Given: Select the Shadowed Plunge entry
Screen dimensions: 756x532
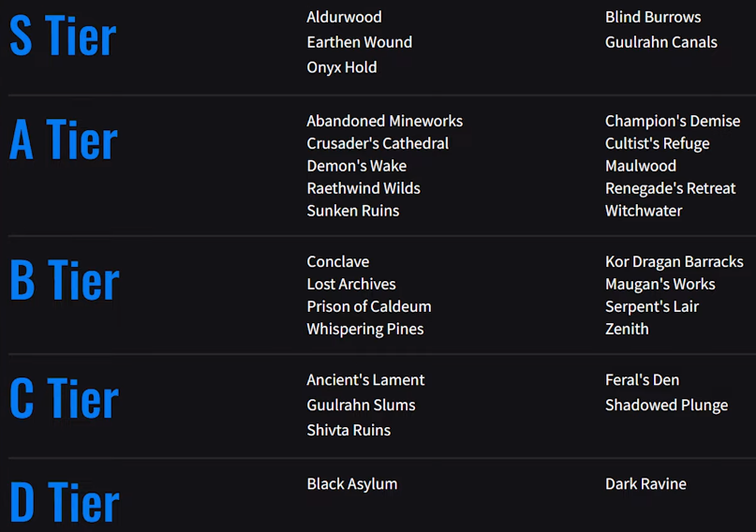Looking at the screenshot, I should (666, 406).
